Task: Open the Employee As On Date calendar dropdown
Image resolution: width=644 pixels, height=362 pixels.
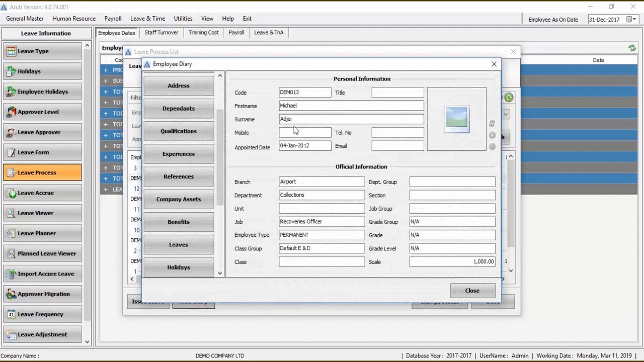Action: pyautogui.click(x=631, y=20)
